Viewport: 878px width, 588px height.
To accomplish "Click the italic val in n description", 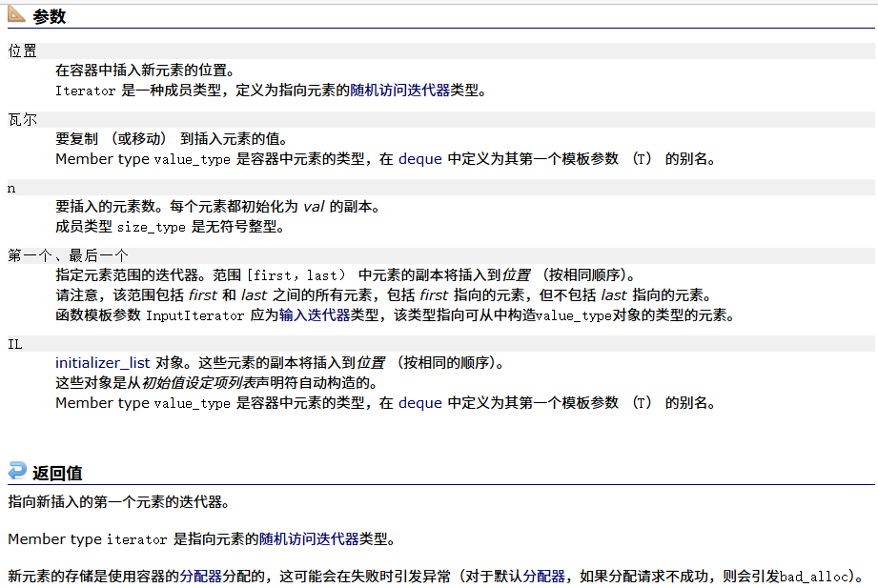I will pyautogui.click(x=314, y=207).
